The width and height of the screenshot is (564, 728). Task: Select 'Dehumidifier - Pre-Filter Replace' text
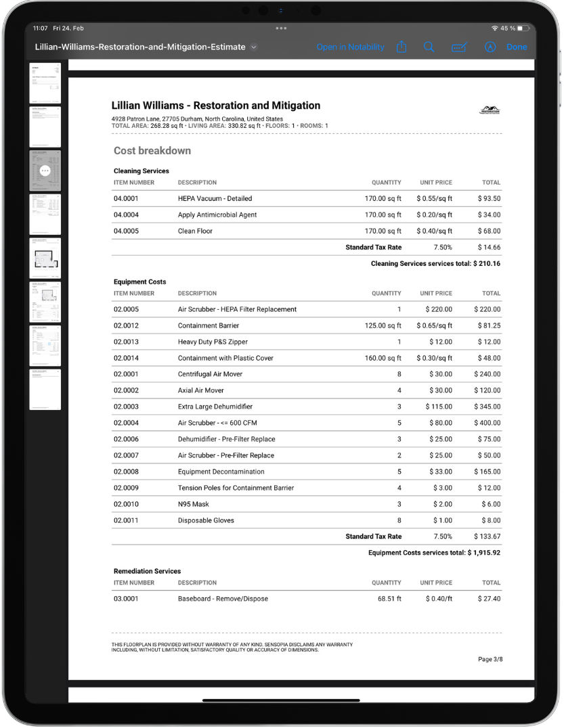tap(226, 438)
